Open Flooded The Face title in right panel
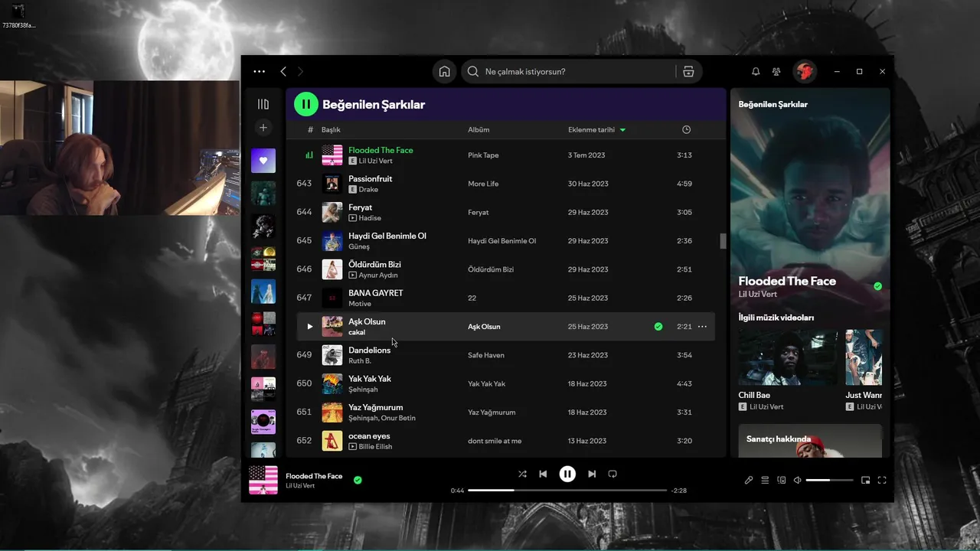This screenshot has width=980, height=551. pyautogui.click(x=787, y=281)
